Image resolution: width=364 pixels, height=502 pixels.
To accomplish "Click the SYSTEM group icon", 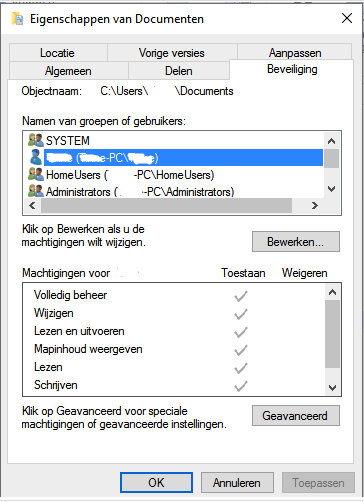I will [36, 140].
